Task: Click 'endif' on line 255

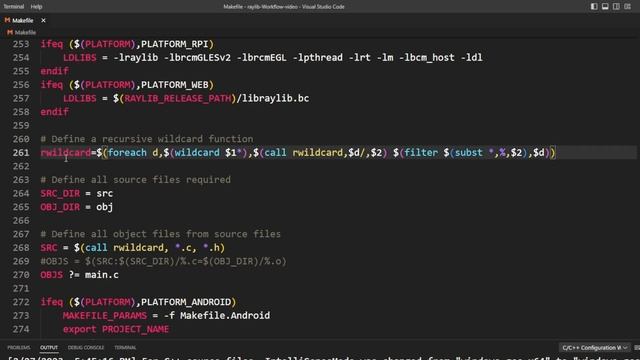Action: (54, 71)
